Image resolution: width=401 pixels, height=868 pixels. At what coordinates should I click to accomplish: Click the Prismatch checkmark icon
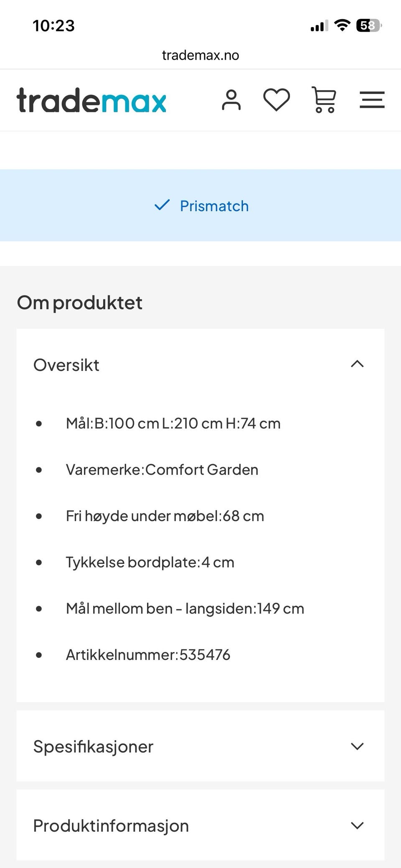pyautogui.click(x=162, y=205)
